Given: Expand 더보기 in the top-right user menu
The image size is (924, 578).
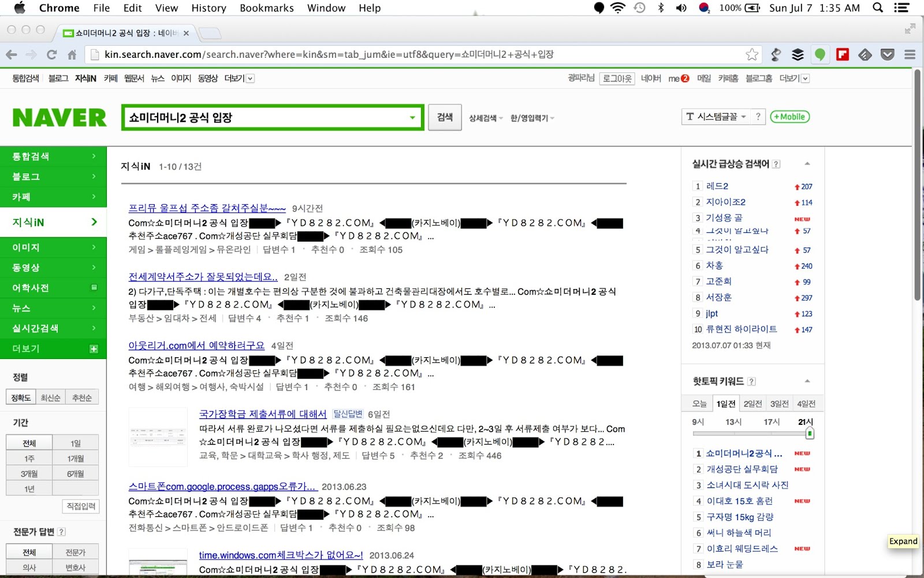Looking at the screenshot, I should pyautogui.click(x=795, y=78).
